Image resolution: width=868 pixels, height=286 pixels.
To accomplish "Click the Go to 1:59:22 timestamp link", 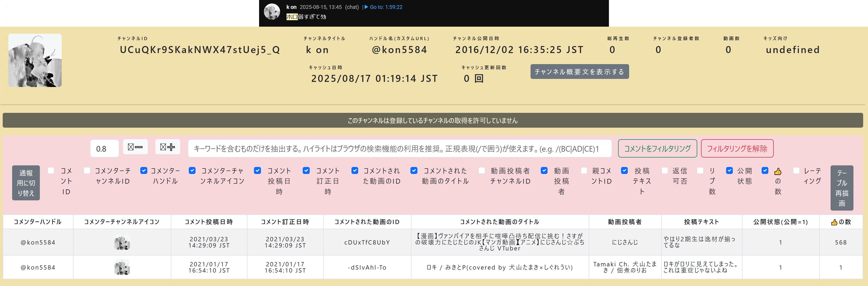I will pos(384,7).
